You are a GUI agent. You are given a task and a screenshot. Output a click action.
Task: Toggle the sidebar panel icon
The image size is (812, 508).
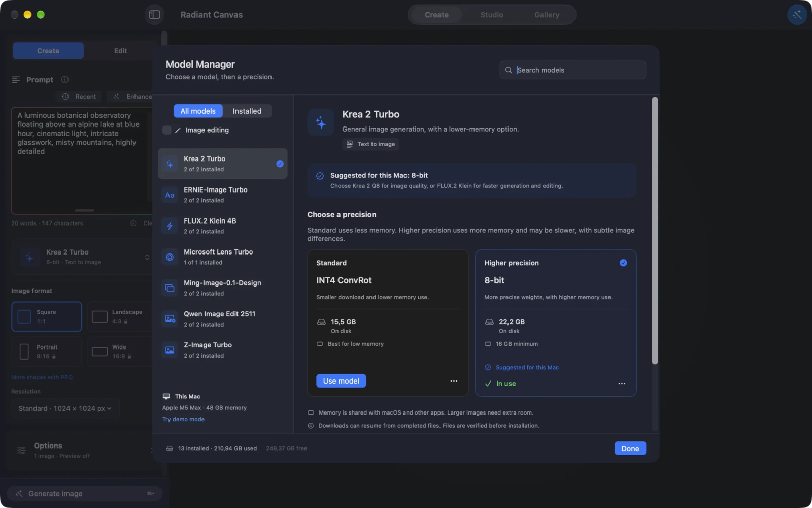pos(154,15)
